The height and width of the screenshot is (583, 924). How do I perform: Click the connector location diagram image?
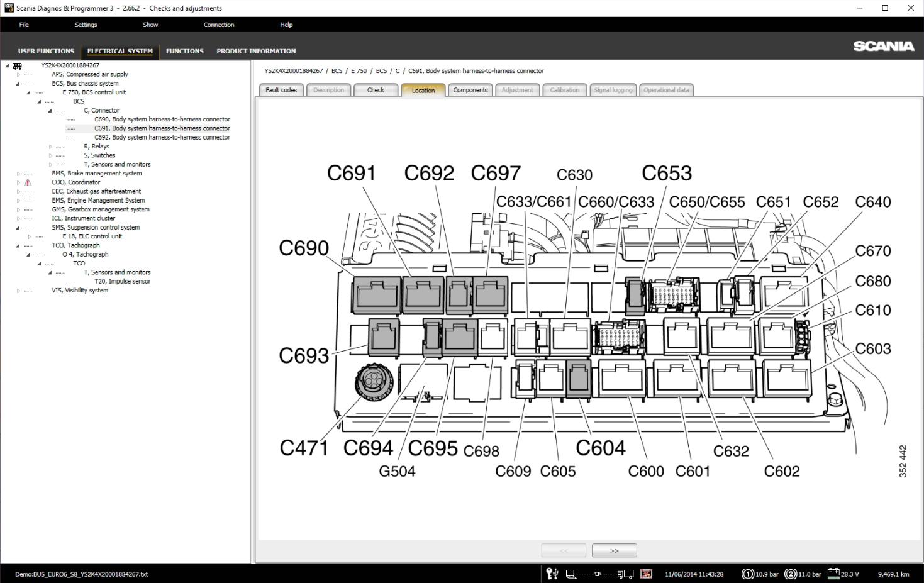[x=586, y=321]
